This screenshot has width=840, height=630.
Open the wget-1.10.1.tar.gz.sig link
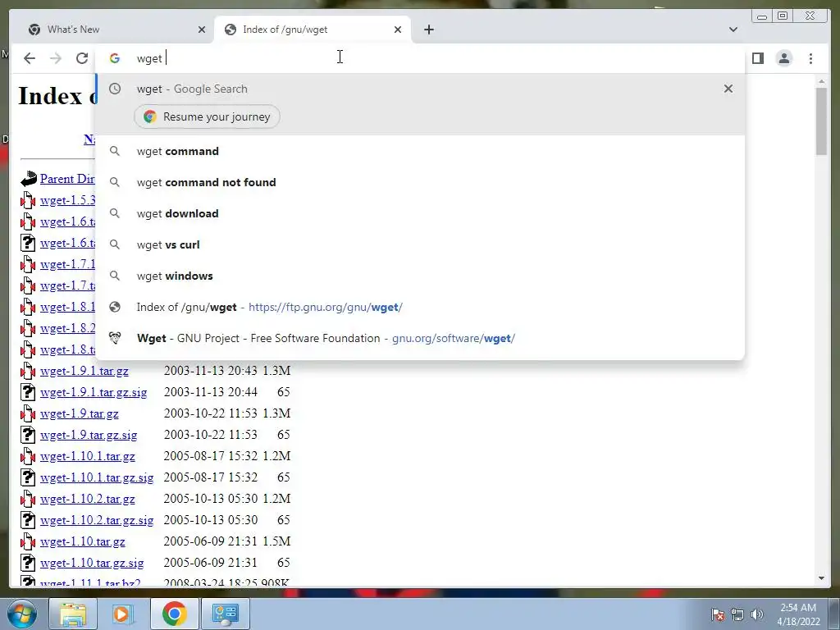(97, 477)
